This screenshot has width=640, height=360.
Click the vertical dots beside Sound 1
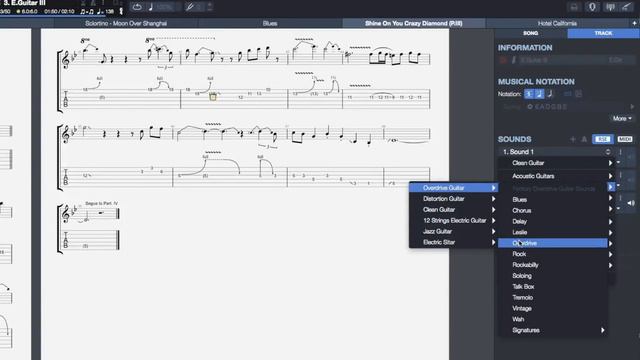(x=620, y=152)
